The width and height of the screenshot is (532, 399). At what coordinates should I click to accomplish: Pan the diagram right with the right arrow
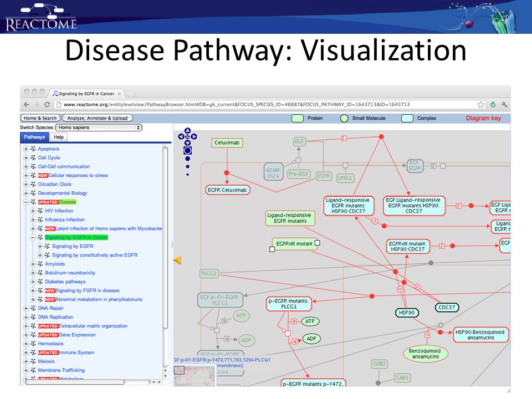[x=194, y=136]
